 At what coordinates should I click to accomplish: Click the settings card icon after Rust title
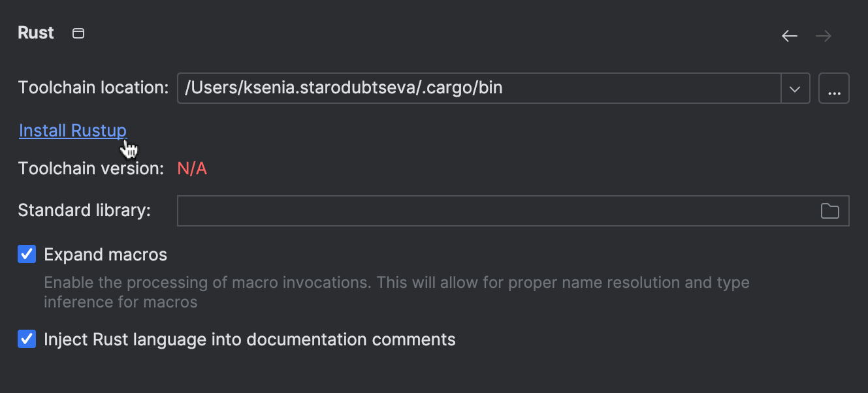(78, 33)
